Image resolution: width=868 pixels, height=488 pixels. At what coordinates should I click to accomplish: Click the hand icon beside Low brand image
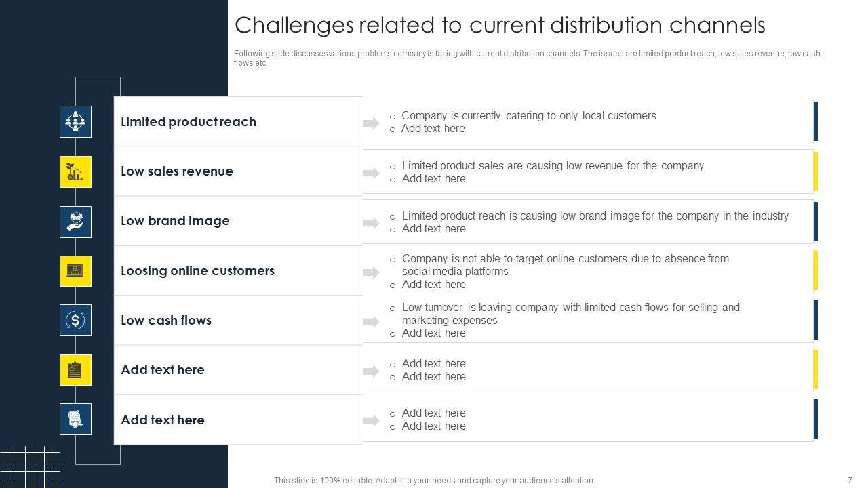pyautogui.click(x=75, y=221)
